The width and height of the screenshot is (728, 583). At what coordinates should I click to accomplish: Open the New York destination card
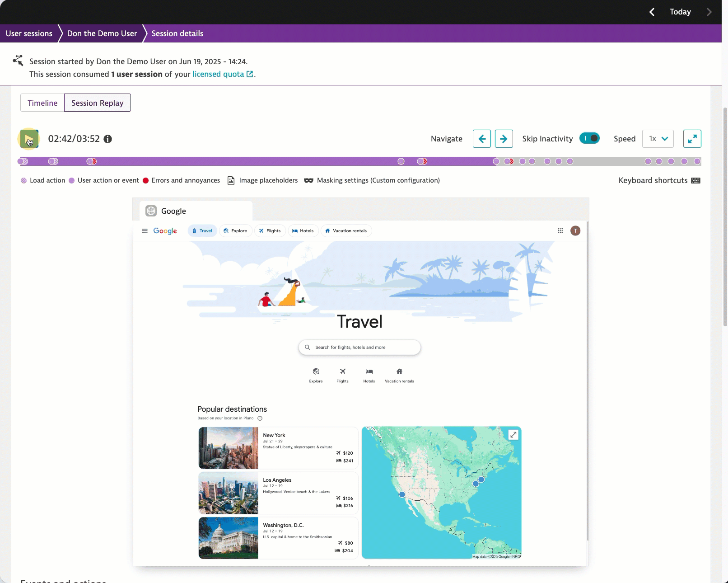tap(278, 448)
